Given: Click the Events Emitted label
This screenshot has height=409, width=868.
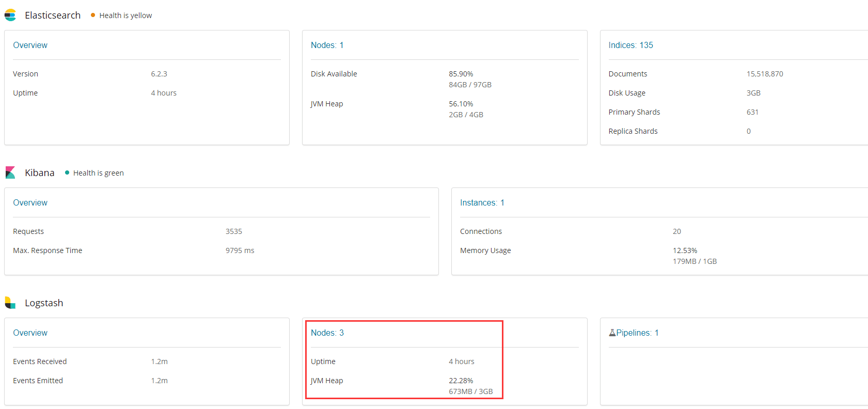Looking at the screenshot, I should pos(38,381).
